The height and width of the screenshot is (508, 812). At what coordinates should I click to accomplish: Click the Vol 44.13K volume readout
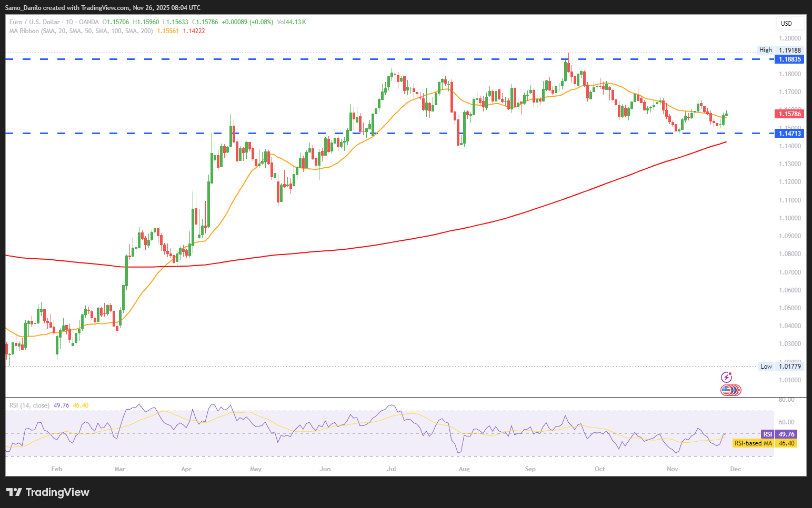point(292,22)
